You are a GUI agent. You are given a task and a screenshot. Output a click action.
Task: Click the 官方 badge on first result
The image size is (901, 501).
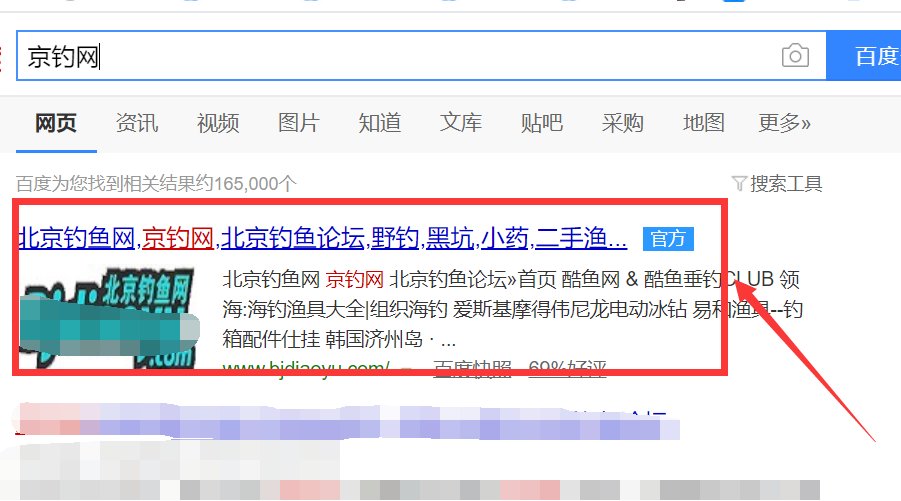(x=668, y=238)
